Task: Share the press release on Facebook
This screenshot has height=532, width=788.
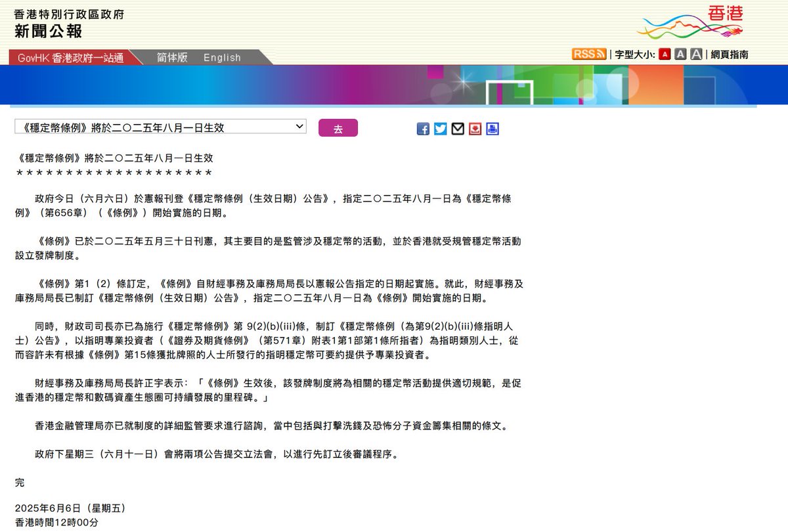Action: pos(423,129)
